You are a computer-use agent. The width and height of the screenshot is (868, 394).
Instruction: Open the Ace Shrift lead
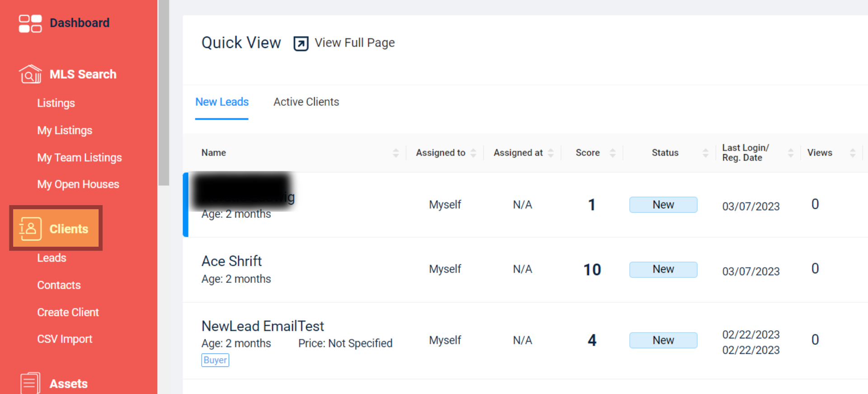[x=231, y=261]
